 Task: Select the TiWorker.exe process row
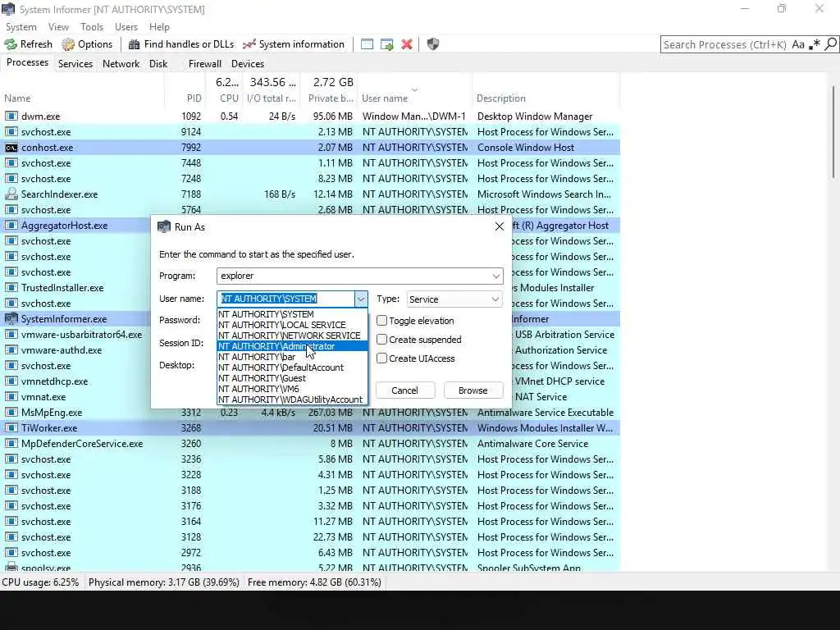(x=309, y=428)
